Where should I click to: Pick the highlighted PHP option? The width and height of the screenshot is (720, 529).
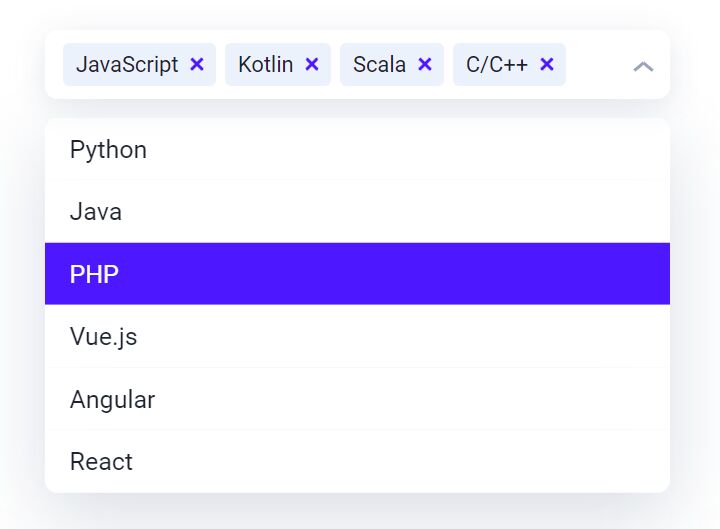click(357, 274)
